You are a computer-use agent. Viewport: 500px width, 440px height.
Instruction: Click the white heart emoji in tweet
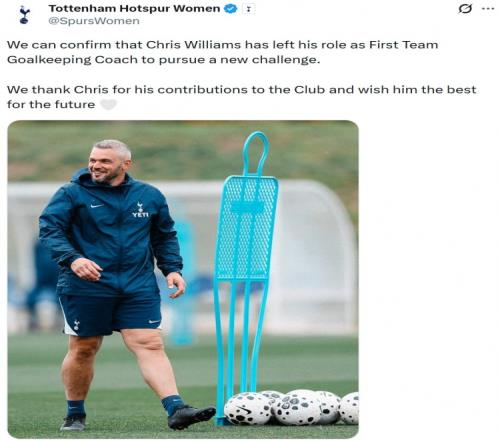[108, 105]
